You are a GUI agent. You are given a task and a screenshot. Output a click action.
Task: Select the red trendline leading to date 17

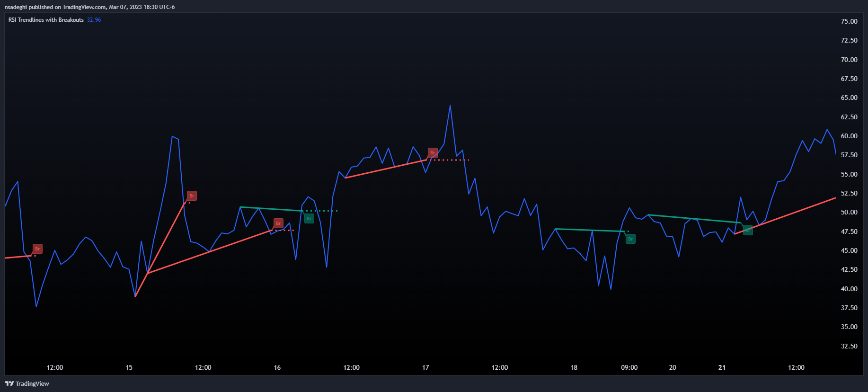pyautogui.click(x=386, y=169)
